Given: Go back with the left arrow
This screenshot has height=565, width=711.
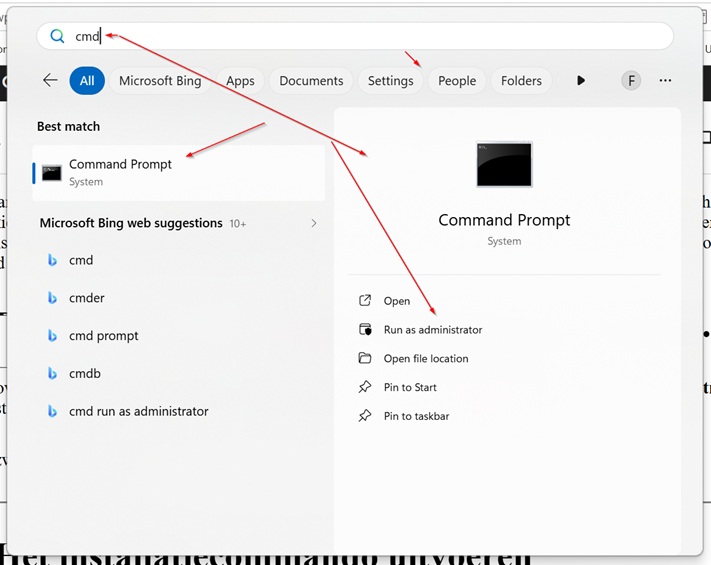Looking at the screenshot, I should pos(50,80).
